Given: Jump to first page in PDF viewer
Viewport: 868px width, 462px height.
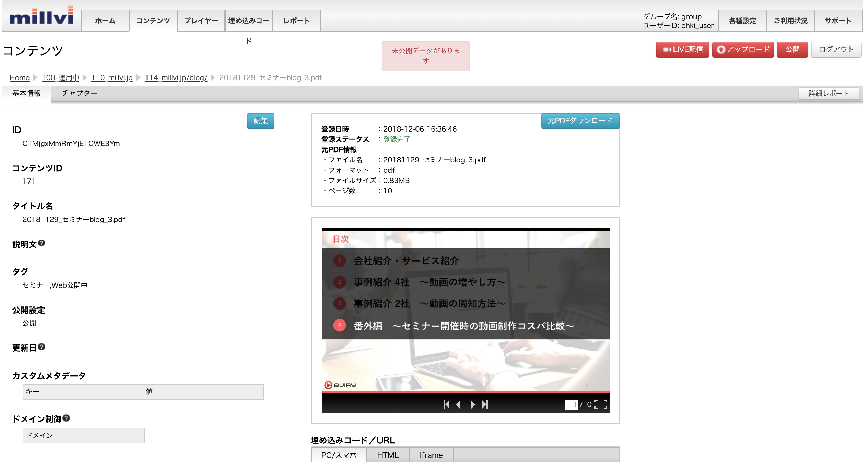Looking at the screenshot, I should 446,404.
